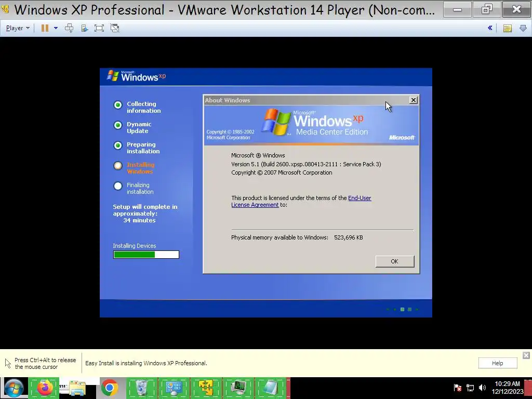Click the Send Ctrl+Alt+Del toolbar icon
The width and height of the screenshot is (532, 399).
pos(69,28)
